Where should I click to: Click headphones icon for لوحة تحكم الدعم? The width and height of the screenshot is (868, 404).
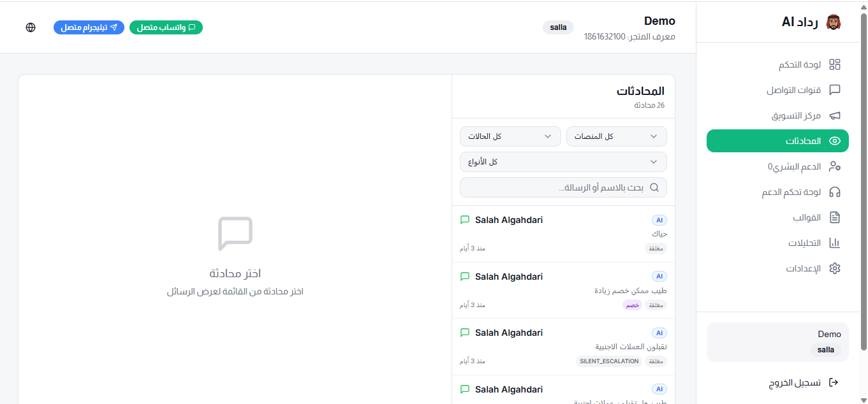pyautogui.click(x=834, y=192)
